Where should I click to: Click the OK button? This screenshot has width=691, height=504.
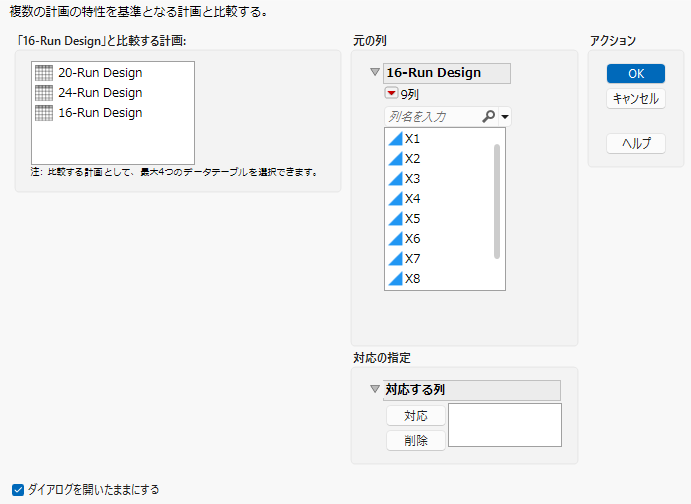(x=635, y=74)
